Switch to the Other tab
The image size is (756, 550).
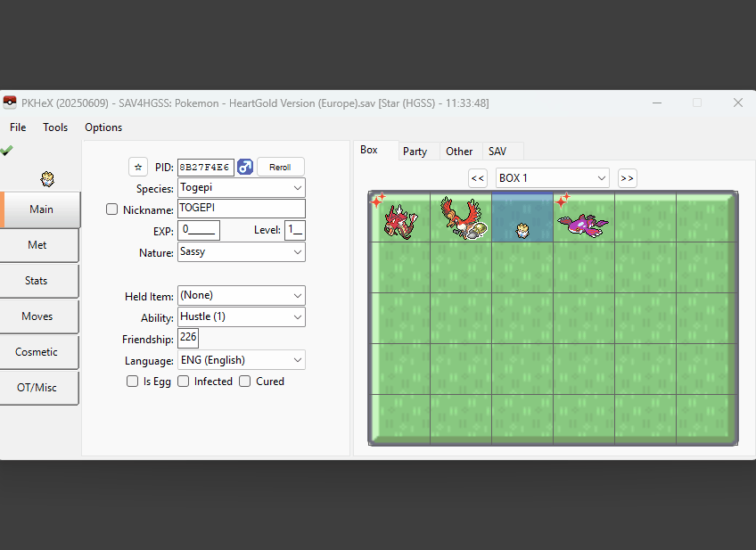[x=459, y=152]
